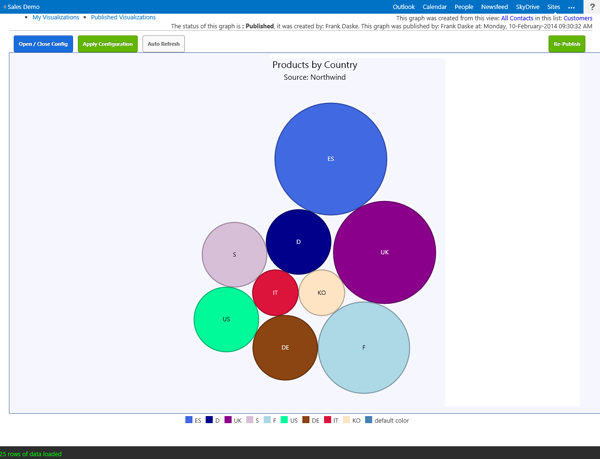
Task: Open the My Visualizations link
Action: pyautogui.click(x=55, y=17)
